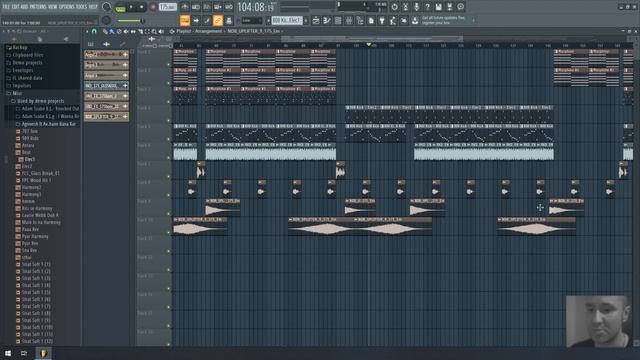Open the Playlist Arrangement dropdown
The width and height of the screenshot is (640, 360).
coord(209,31)
